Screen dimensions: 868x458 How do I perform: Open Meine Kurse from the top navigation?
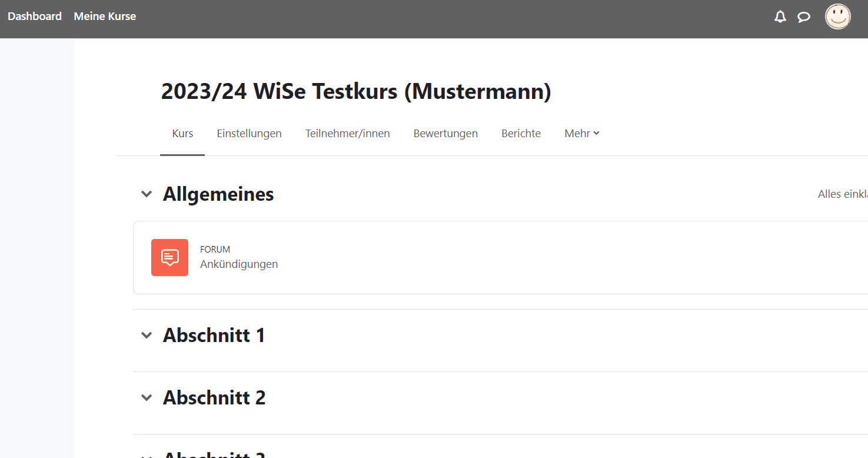[x=105, y=16]
